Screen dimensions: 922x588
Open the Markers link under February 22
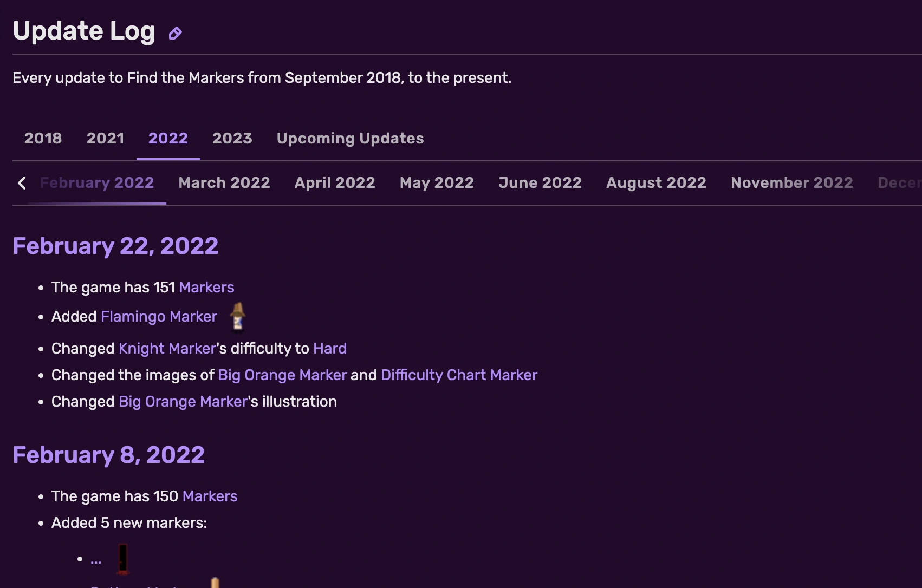coord(206,288)
